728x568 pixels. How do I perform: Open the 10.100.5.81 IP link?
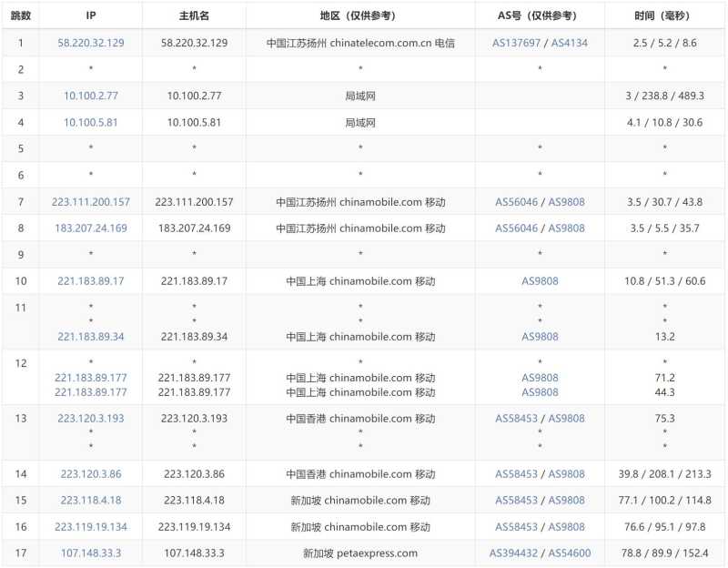point(89,122)
